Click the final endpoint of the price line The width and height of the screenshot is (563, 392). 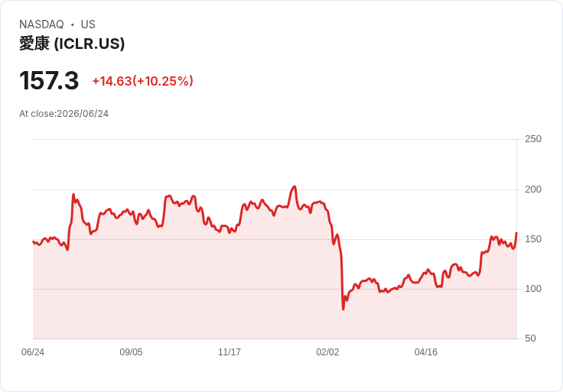coord(516,233)
